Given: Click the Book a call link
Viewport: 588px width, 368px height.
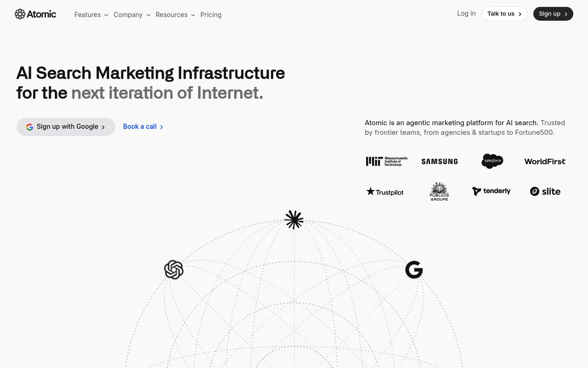Looking at the screenshot, I should coord(143,126).
